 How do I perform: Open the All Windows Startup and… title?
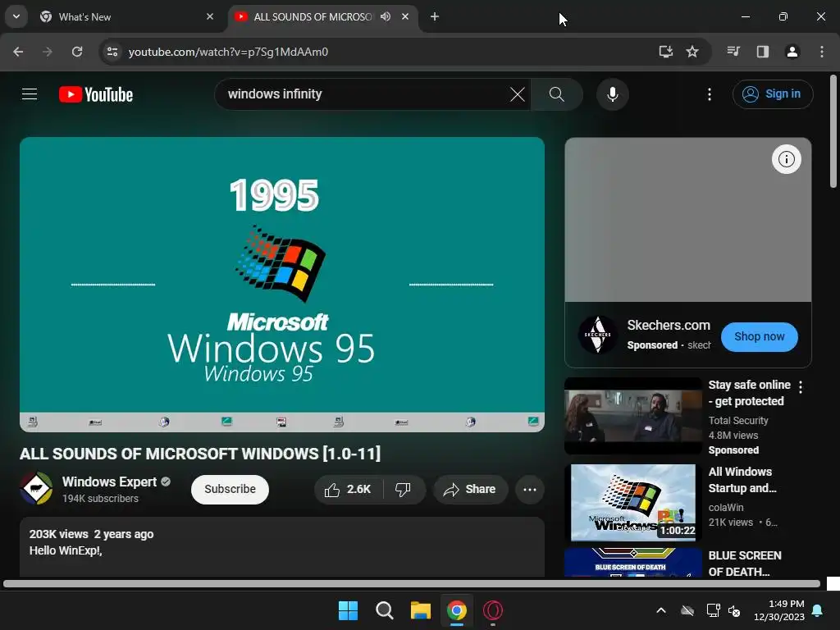(x=742, y=480)
